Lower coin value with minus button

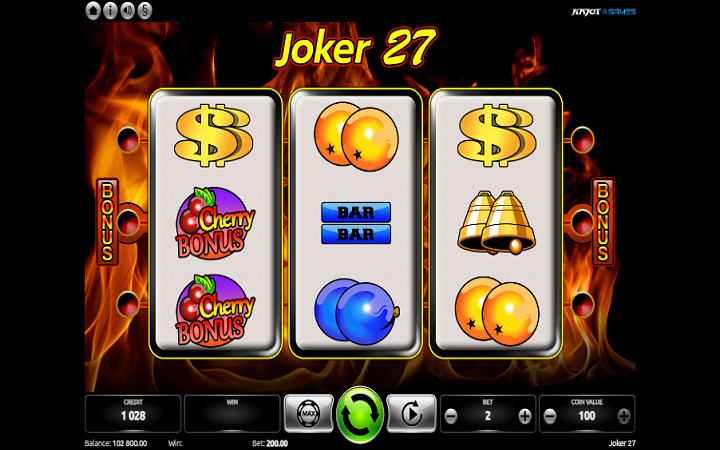coord(550,416)
